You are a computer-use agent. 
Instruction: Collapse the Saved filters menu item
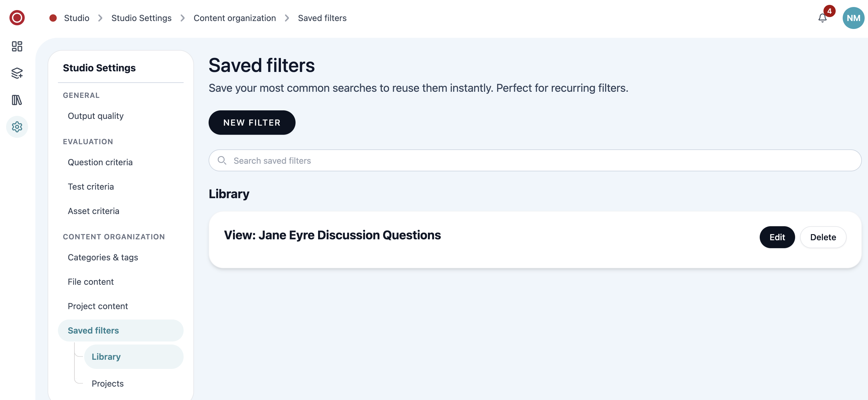point(120,330)
